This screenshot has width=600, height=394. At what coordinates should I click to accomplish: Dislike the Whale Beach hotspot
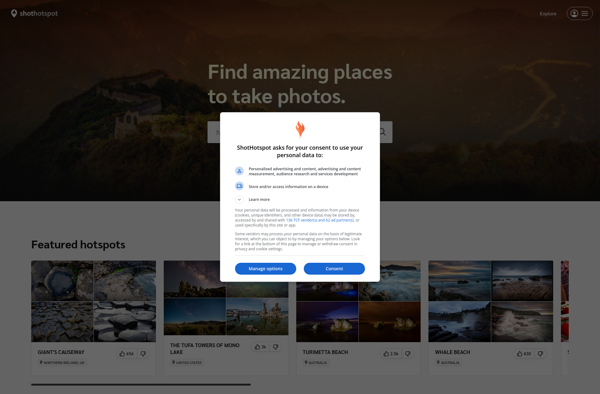coord(540,353)
